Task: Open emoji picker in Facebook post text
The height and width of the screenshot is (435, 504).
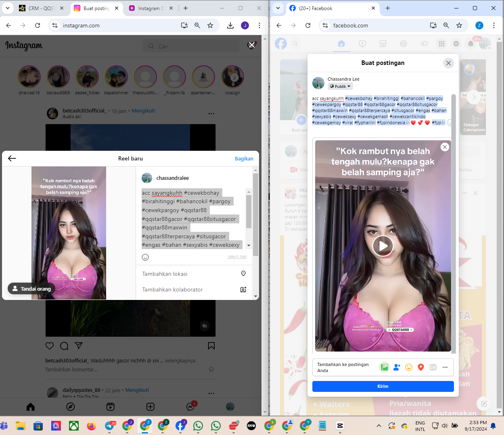Action: 450,123
